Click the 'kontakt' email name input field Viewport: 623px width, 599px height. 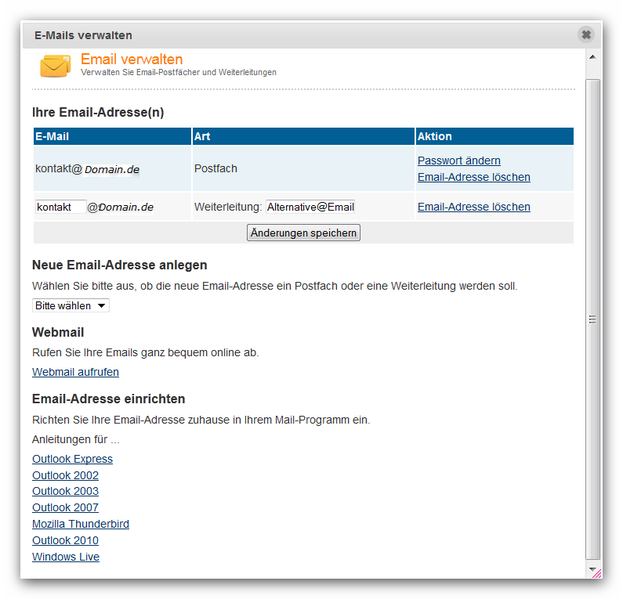coord(60,207)
